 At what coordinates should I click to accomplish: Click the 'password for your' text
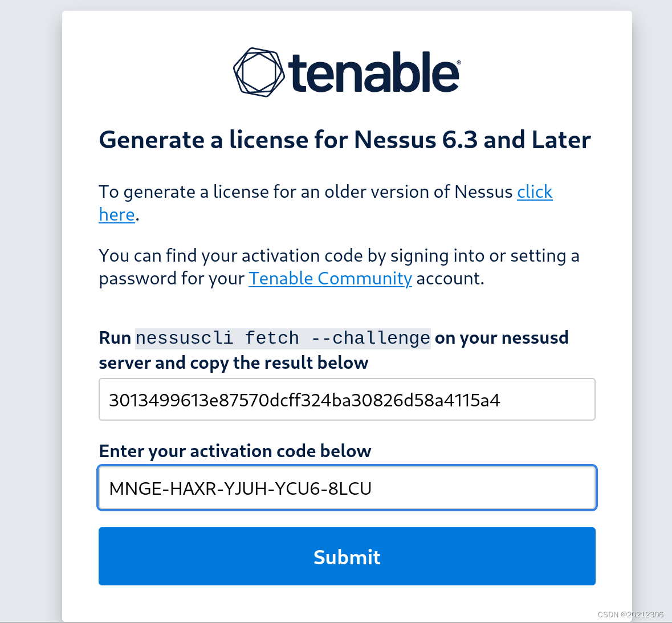tap(172, 279)
